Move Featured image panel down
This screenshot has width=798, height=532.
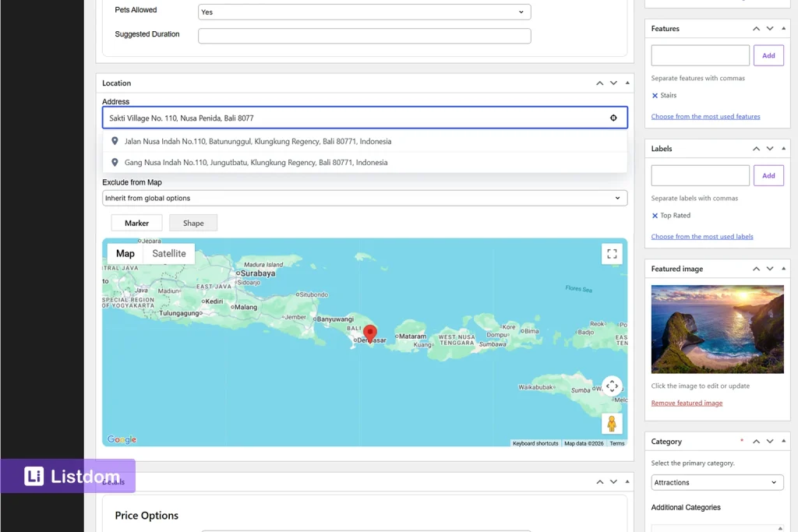tap(770, 269)
